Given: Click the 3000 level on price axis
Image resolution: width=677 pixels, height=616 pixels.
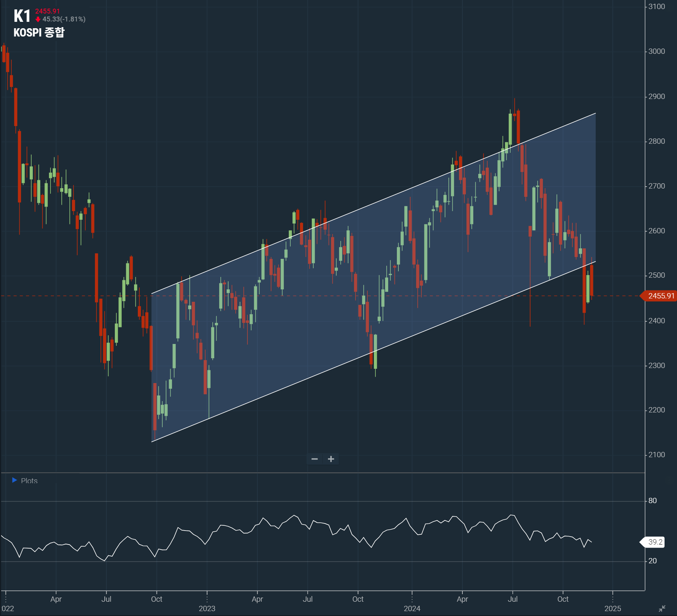Looking at the screenshot, I should tap(656, 52).
